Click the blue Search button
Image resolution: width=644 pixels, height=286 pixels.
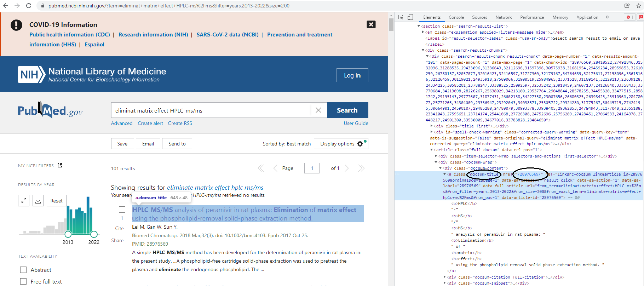pos(347,110)
